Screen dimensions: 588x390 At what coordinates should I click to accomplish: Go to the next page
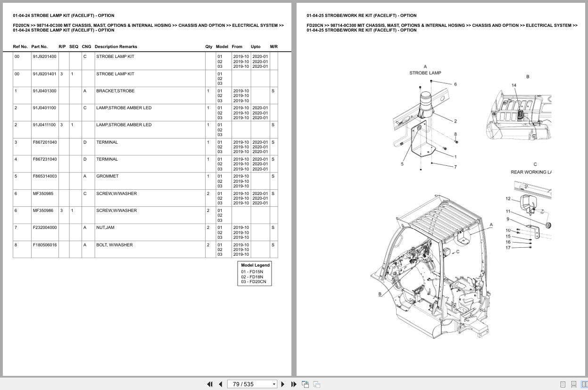(283, 384)
